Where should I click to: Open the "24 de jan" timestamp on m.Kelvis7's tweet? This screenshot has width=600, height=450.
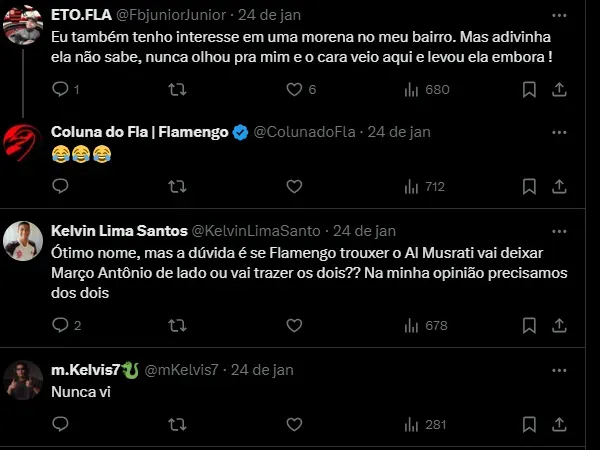262,370
